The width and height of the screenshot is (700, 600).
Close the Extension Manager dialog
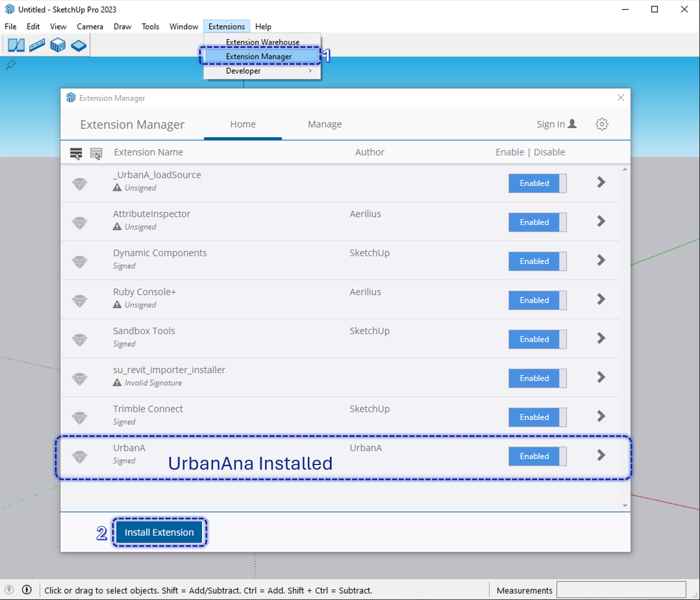pyautogui.click(x=621, y=98)
